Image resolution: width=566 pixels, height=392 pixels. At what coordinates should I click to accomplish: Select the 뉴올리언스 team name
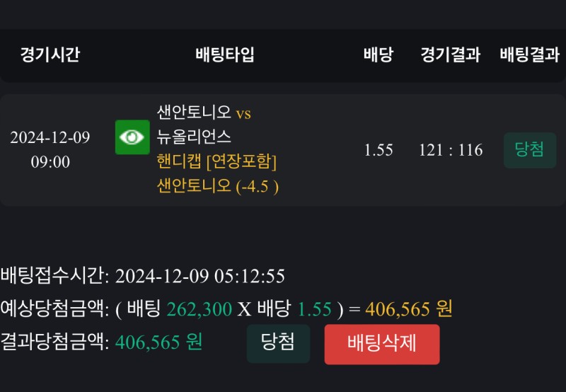(x=194, y=137)
